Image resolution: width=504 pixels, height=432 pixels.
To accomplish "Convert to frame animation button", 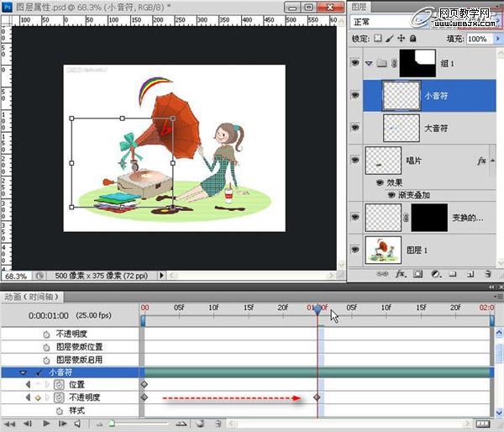I will pyautogui.click(x=481, y=424).
